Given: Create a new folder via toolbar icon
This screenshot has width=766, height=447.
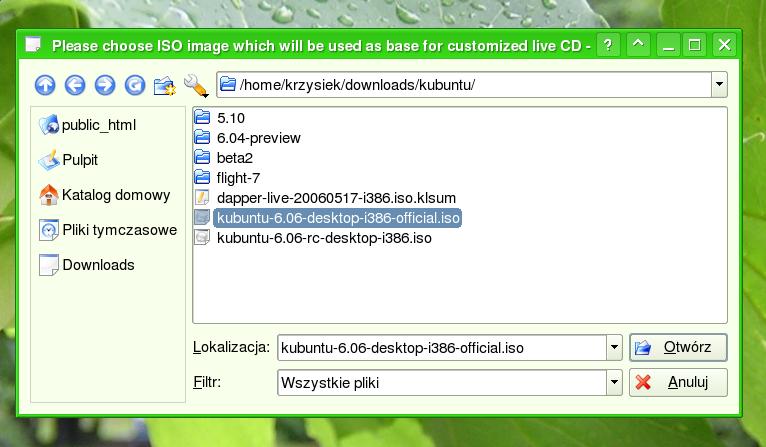Looking at the screenshot, I should point(165,85).
